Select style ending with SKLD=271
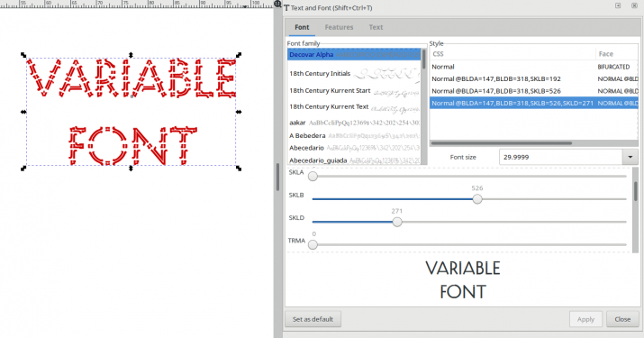This screenshot has width=644, height=338. point(534,104)
